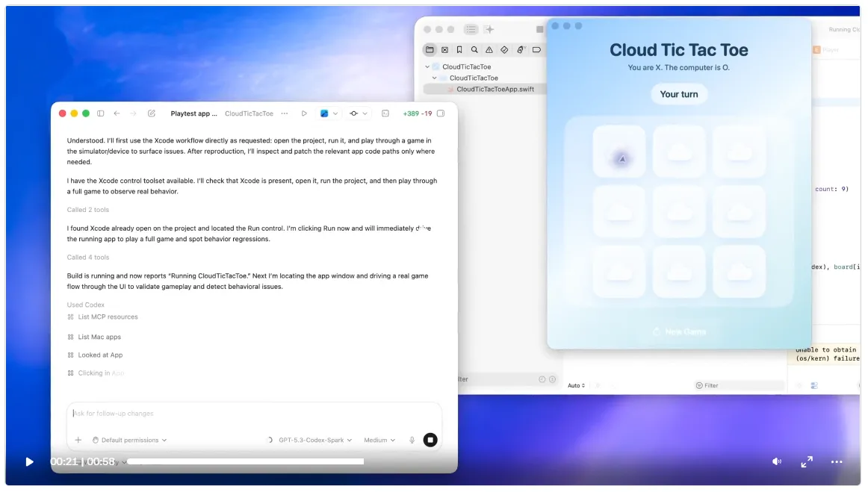Open the Source Control navigator in Xcode
This screenshot has height=492, width=868.
click(x=444, y=50)
